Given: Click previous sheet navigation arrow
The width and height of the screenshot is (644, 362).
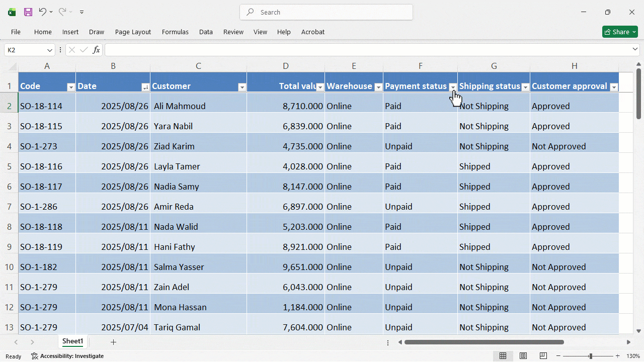Looking at the screenshot, I should pyautogui.click(x=16, y=342).
